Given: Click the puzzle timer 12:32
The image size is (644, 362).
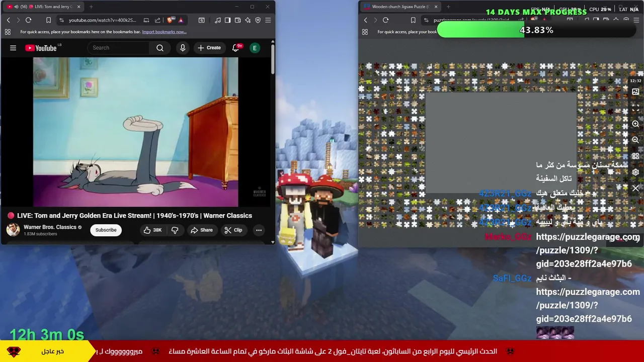Looking at the screenshot, I should point(635,81).
